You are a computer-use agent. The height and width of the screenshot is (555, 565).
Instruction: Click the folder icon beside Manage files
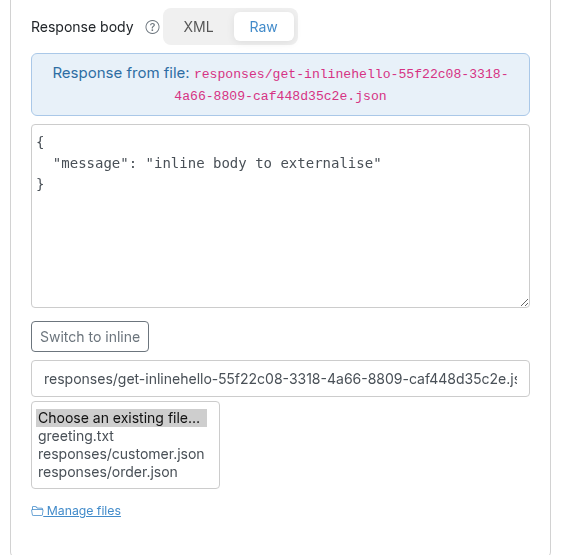pyautogui.click(x=37, y=511)
